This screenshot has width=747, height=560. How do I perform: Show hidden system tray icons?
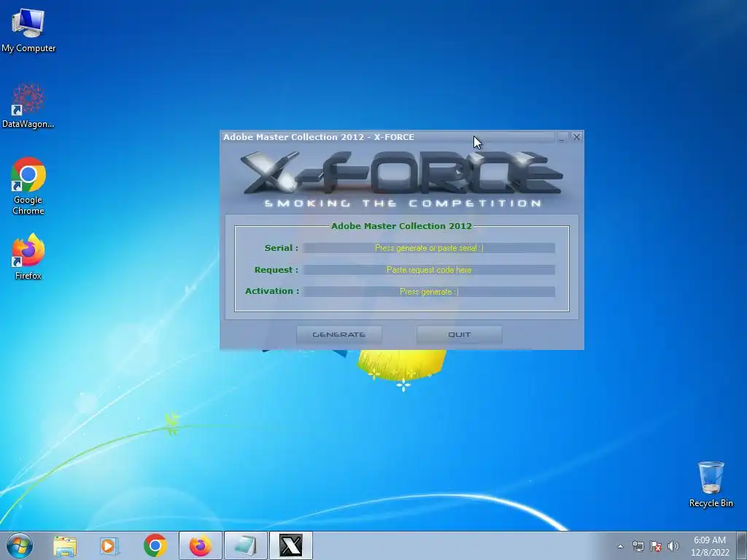[x=620, y=546]
